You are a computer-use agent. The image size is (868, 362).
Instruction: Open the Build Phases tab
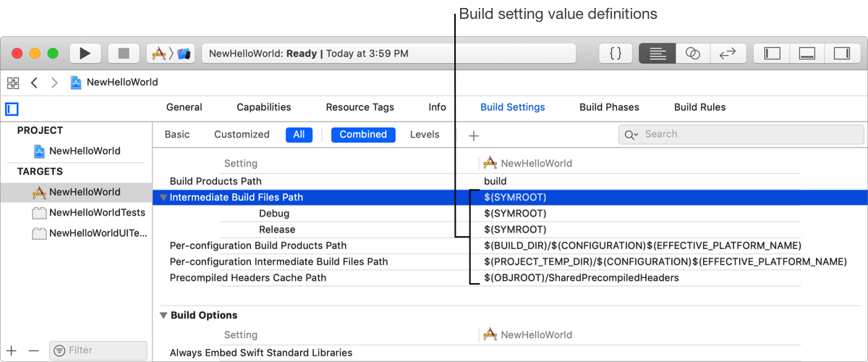[x=610, y=107]
